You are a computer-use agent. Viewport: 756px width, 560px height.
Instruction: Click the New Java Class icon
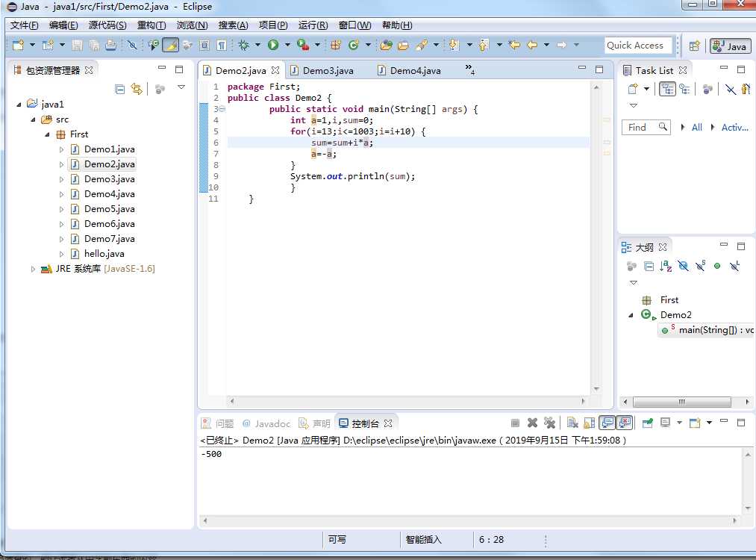pyautogui.click(x=354, y=45)
